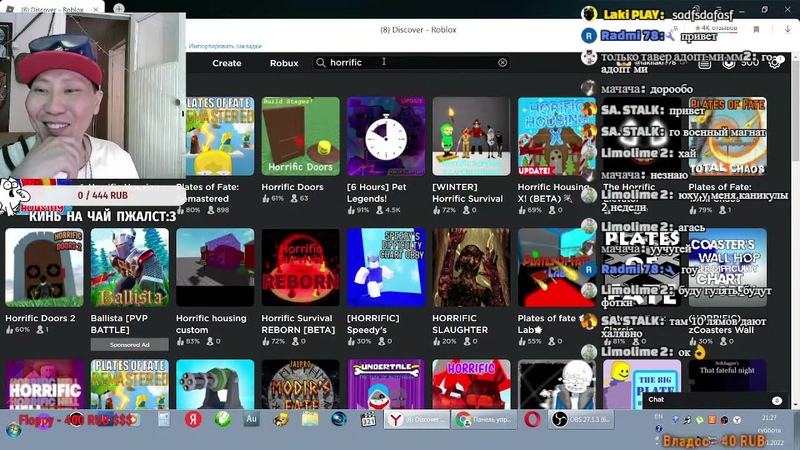The width and height of the screenshot is (800, 450).
Task: Open the [WINTER] Horrific Survival thumbnail
Action: [x=471, y=137]
